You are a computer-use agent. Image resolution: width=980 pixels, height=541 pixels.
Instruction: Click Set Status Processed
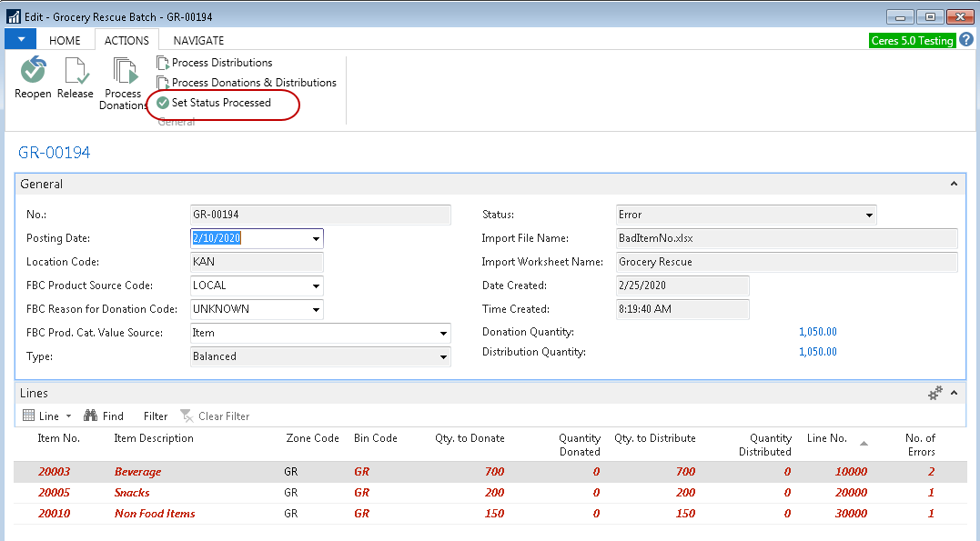point(220,103)
